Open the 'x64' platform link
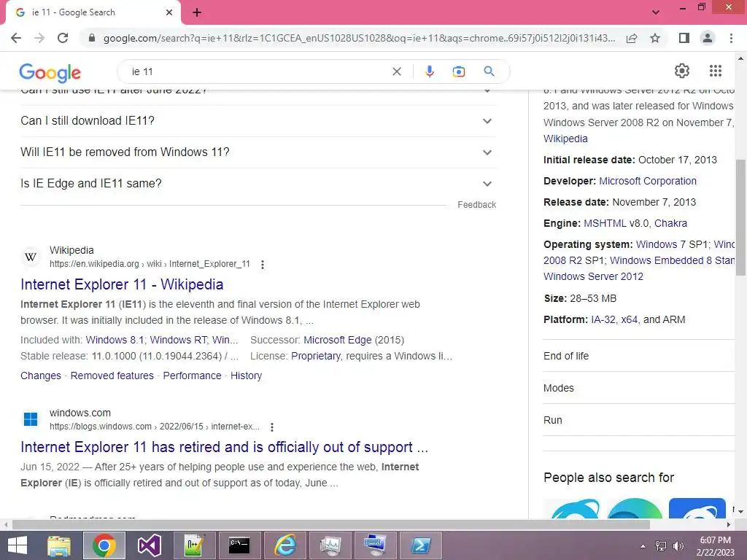 coord(629,319)
